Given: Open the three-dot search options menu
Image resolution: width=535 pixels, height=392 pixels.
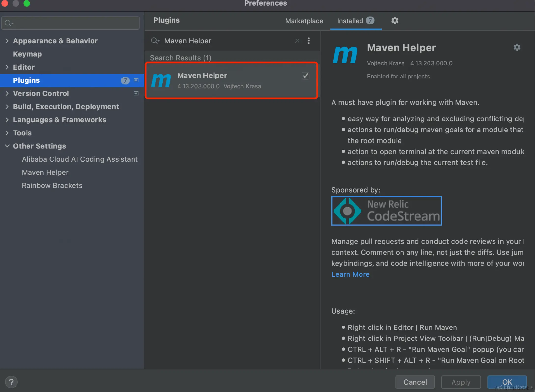Looking at the screenshot, I should [x=309, y=41].
